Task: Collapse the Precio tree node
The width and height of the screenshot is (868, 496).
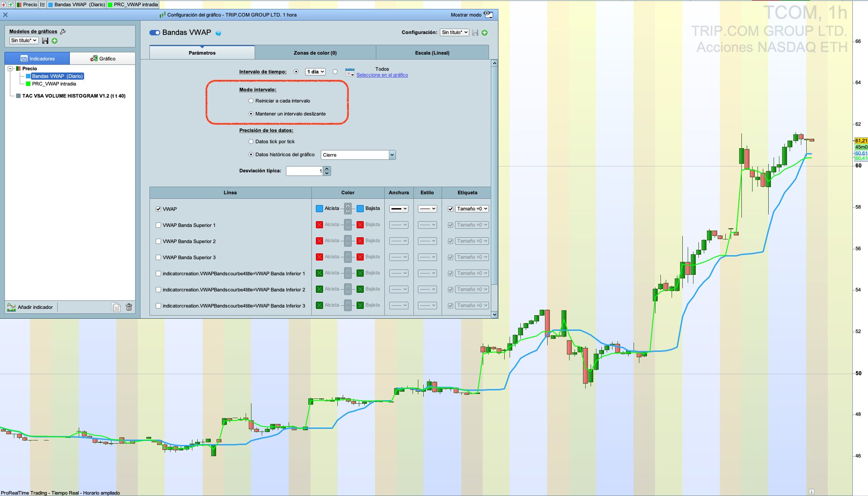Action: tap(10, 68)
